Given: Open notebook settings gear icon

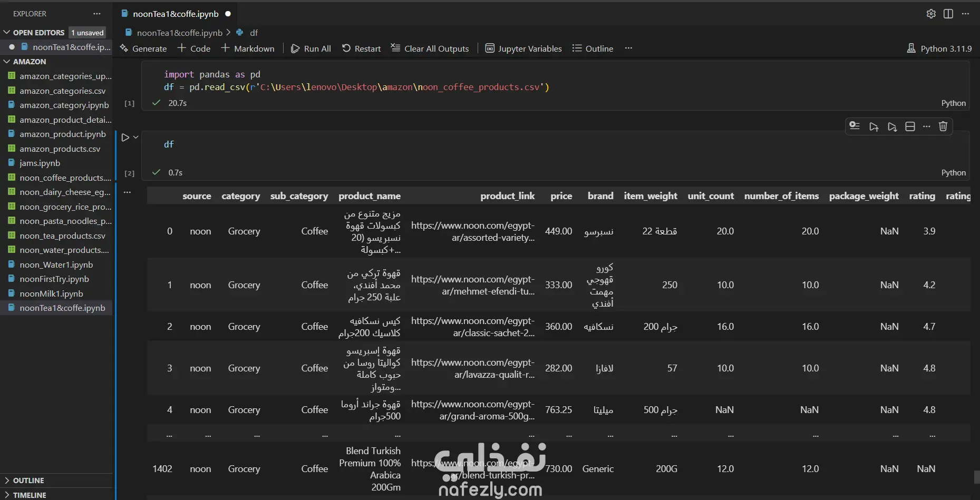Looking at the screenshot, I should click(931, 14).
